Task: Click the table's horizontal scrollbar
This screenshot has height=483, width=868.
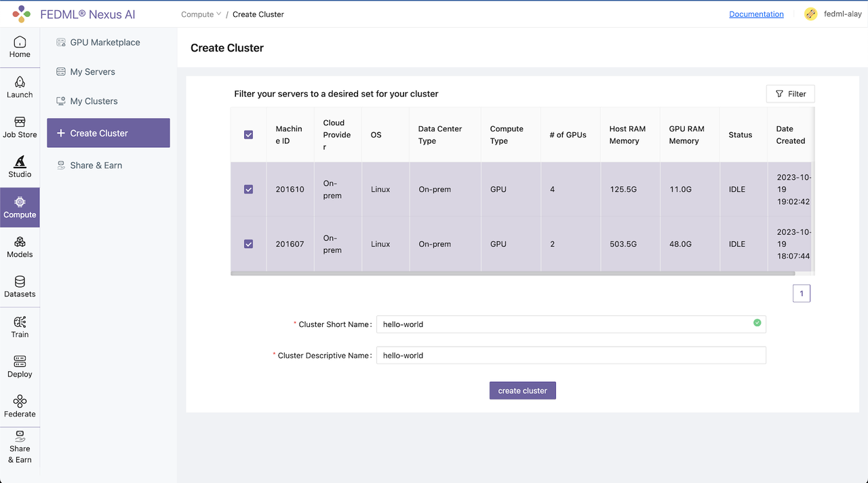Action: (513, 273)
